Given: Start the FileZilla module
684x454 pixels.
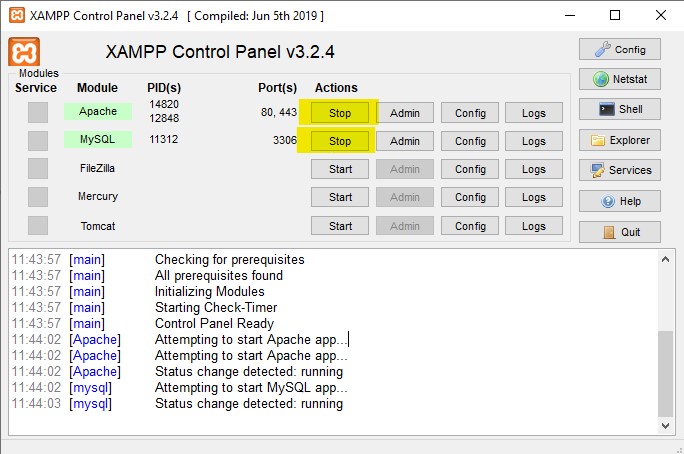Looking at the screenshot, I should coord(340,169).
